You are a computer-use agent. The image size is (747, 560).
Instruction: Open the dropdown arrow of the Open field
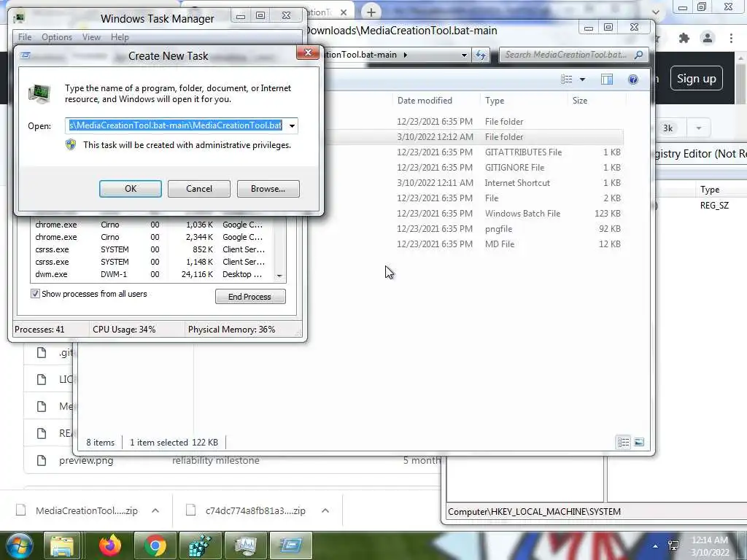point(292,125)
